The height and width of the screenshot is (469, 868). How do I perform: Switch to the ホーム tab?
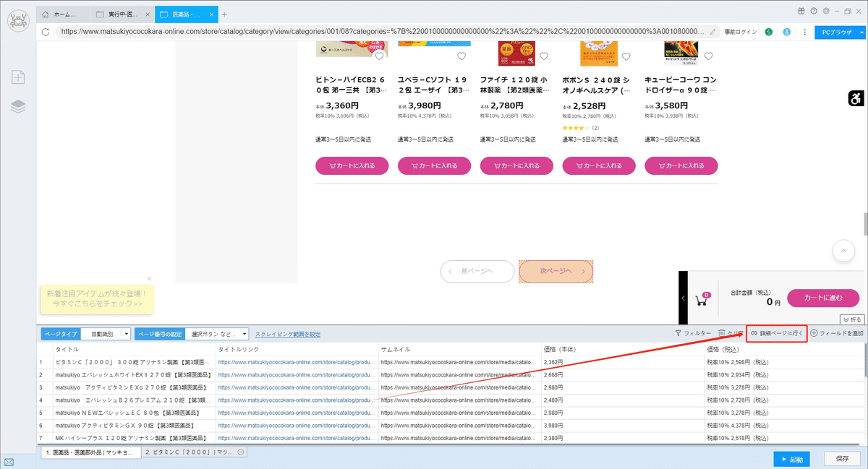click(64, 14)
